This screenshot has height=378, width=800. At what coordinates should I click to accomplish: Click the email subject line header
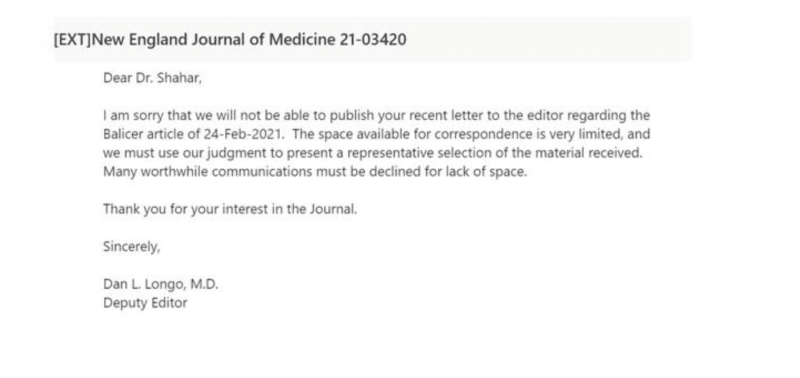coord(372,39)
